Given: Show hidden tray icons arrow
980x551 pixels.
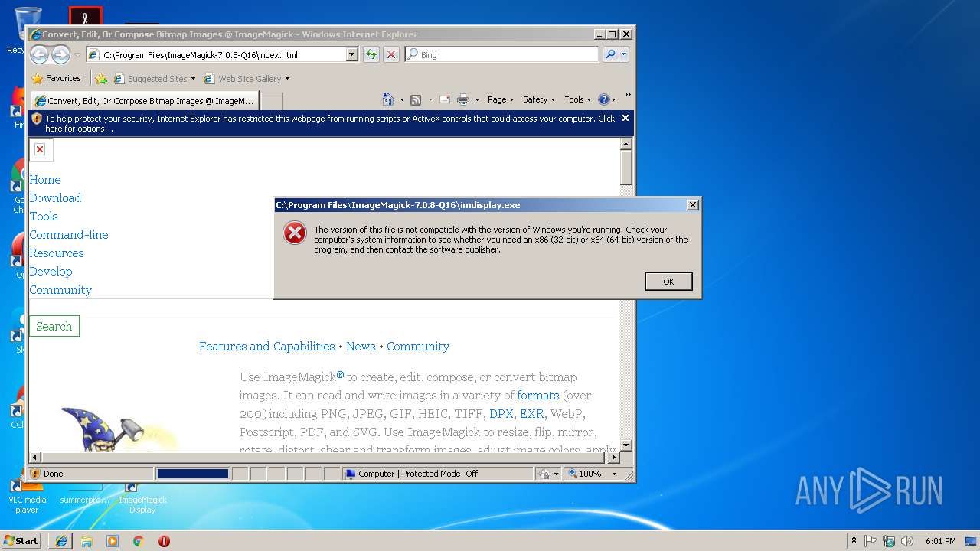Looking at the screenshot, I should [x=854, y=541].
